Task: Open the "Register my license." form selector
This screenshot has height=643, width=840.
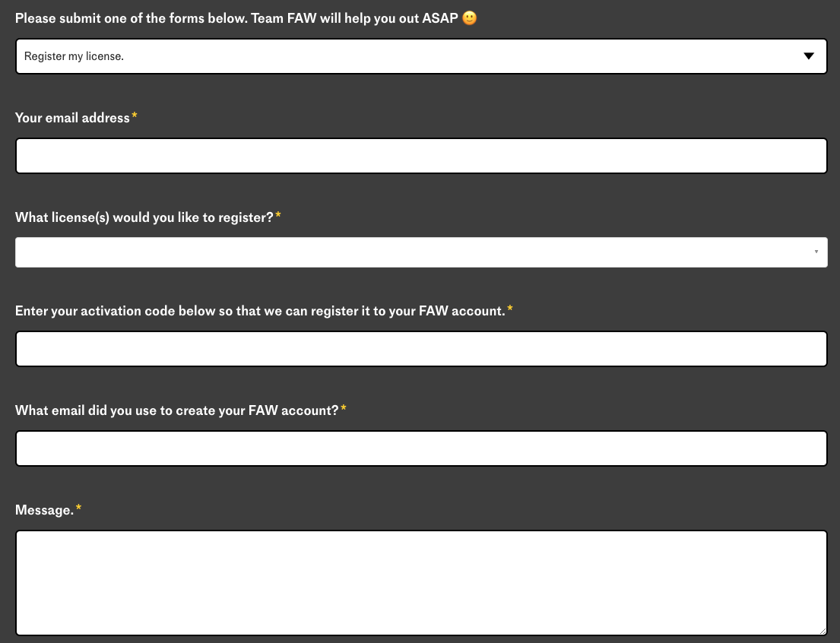Action: [421, 56]
